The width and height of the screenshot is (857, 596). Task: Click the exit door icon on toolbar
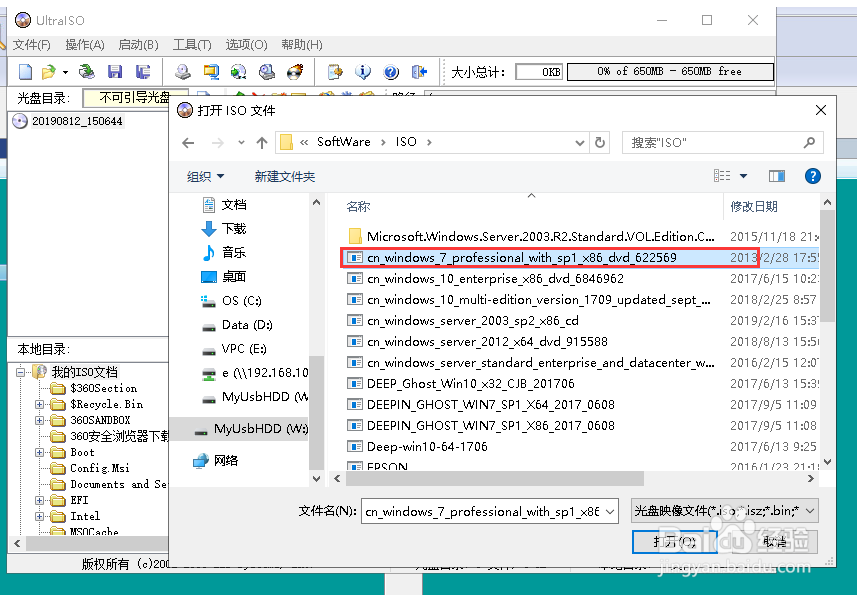(417, 71)
